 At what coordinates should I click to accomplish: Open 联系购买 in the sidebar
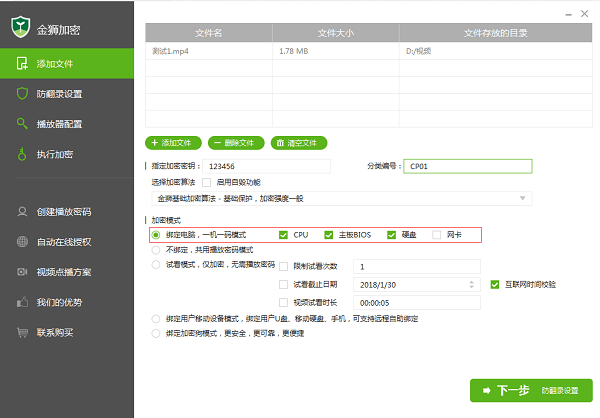[x=67, y=332]
